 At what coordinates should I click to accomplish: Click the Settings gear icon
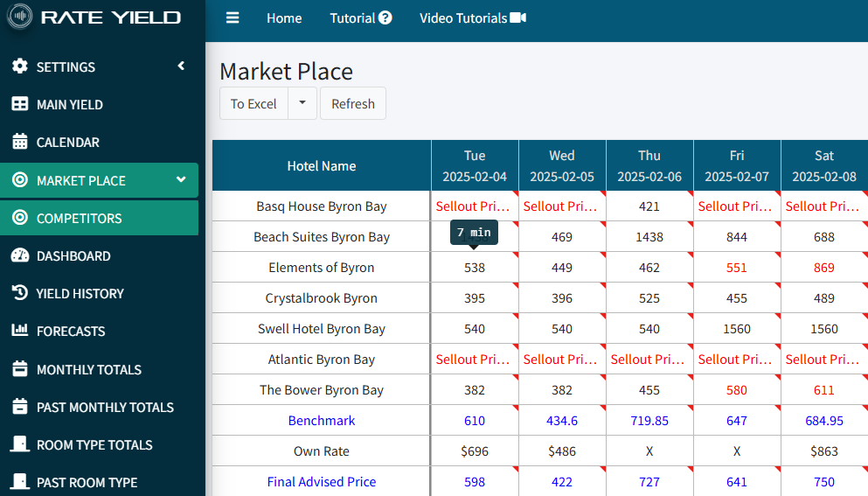pos(20,67)
